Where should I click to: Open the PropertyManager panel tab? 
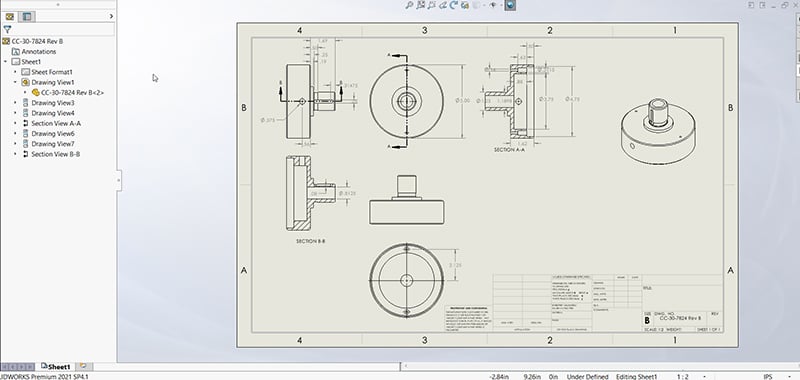27,16
